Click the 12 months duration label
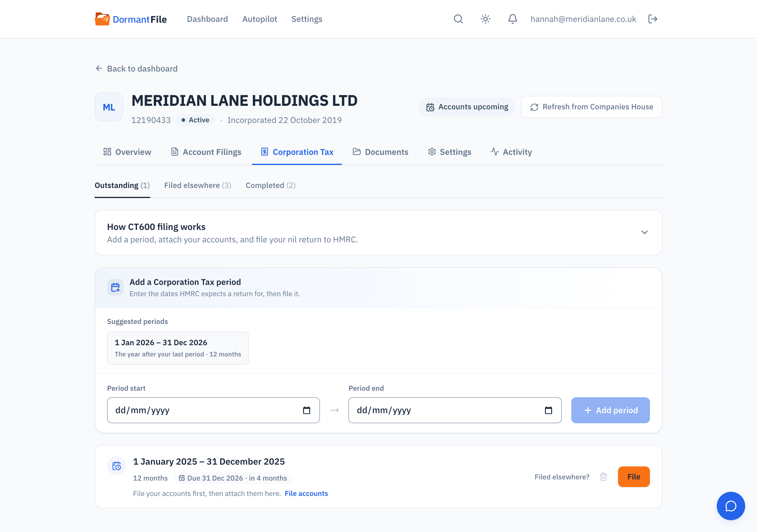Image resolution: width=757 pixels, height=532 pixels. tap(150, 478)
